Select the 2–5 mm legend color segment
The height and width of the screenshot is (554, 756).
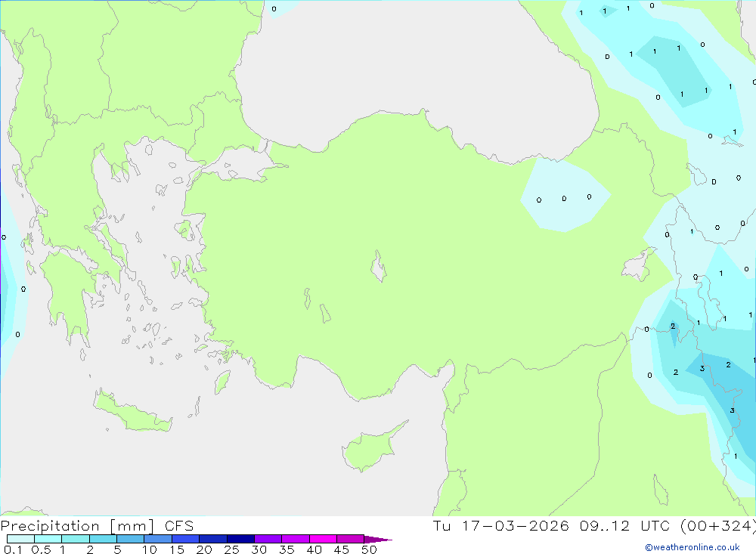coord(103,539)
